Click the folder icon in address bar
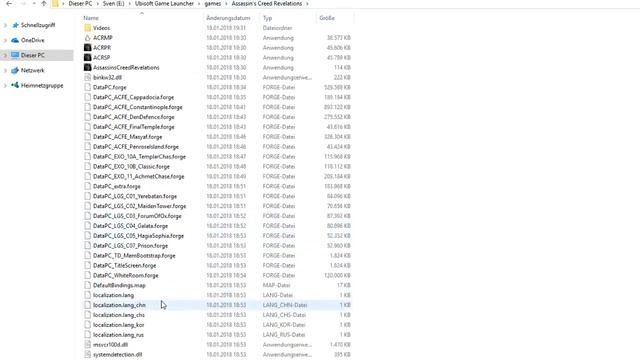Screen dimensions: 640x360 56,4
